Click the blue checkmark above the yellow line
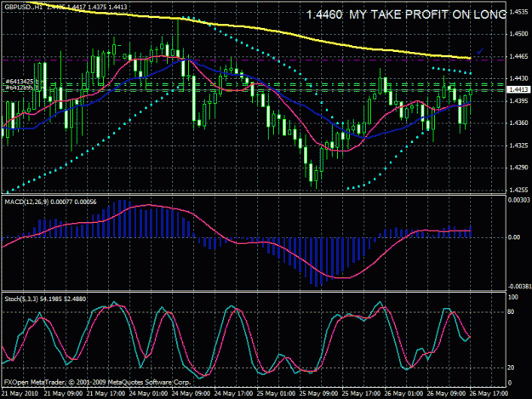The width and height of the screenshot is (532, 399). tap(480, 51)
